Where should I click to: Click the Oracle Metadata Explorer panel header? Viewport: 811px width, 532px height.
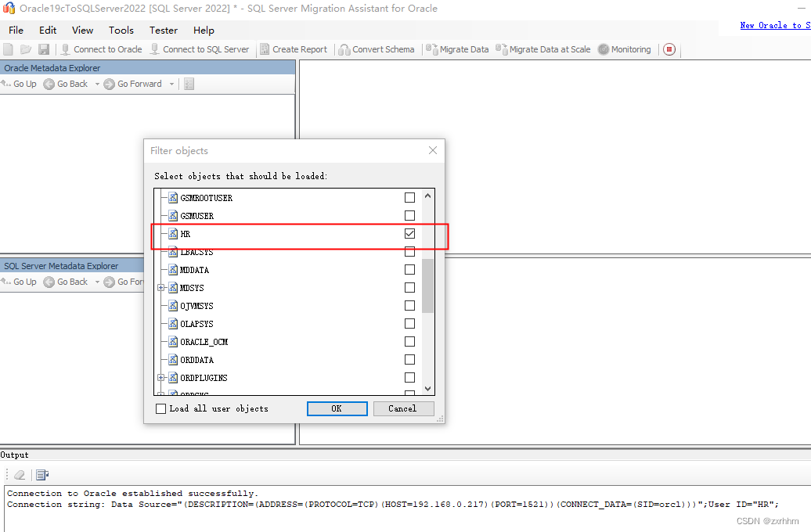click(x=148, y=68)
